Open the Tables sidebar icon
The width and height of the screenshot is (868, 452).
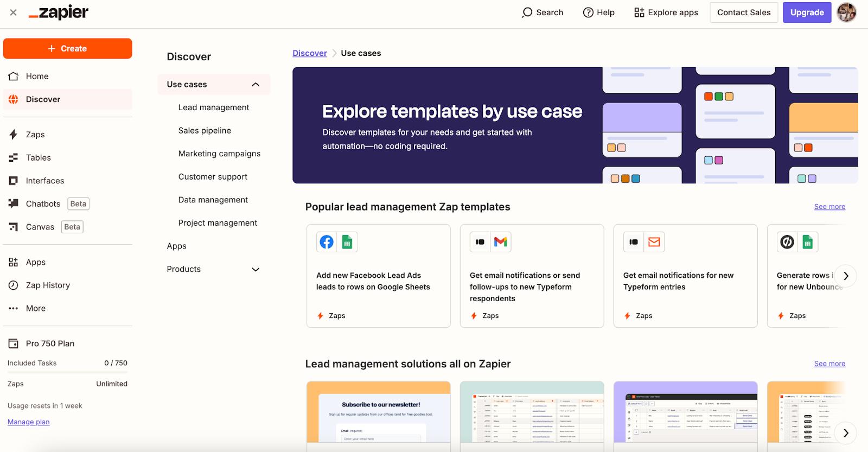14,158
